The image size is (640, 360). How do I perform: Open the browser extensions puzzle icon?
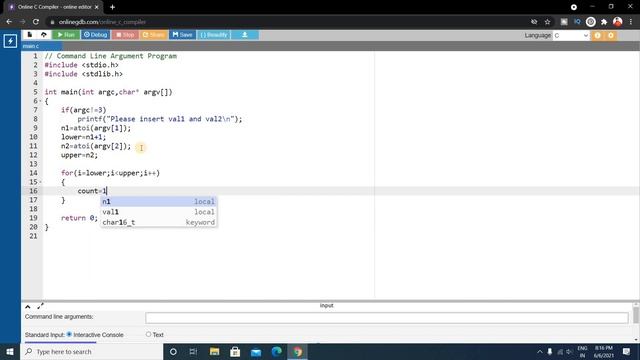click(604, 22)
